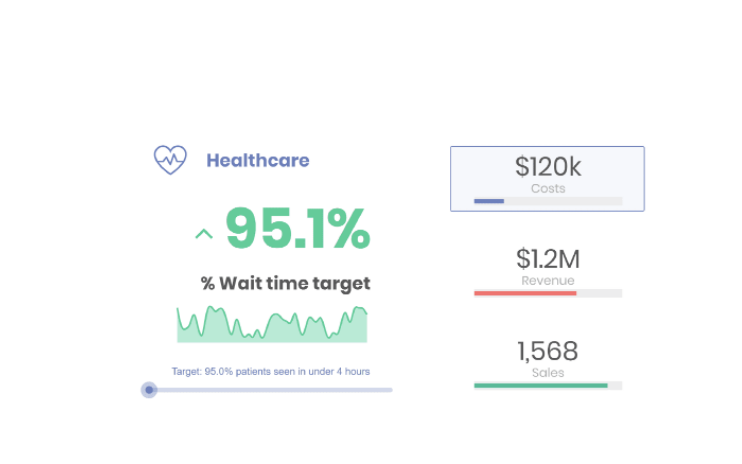Click the red Revenue progress bar
The height and width of the screenshot is (464, 742).
[x=525, y=293]
